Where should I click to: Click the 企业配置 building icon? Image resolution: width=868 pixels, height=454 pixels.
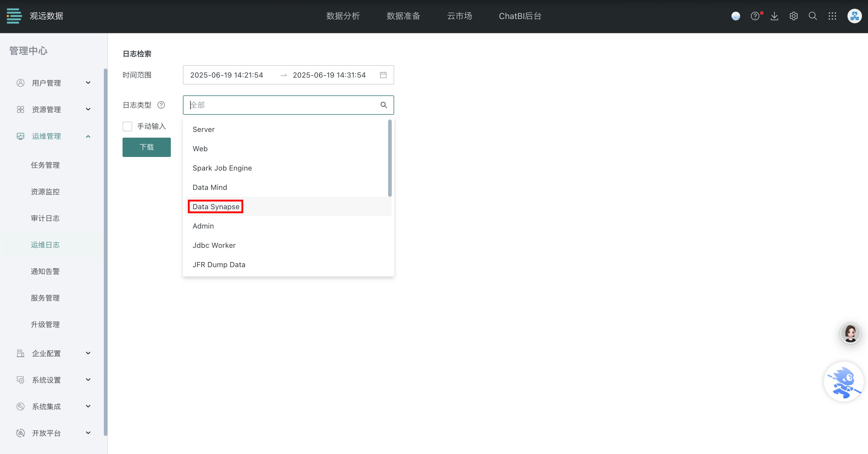point(21,353)
